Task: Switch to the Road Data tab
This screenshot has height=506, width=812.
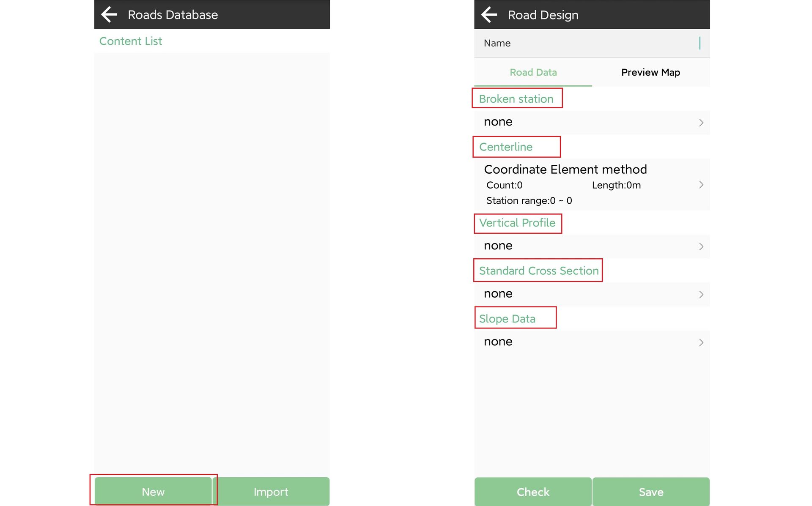Action: point(533,72)
